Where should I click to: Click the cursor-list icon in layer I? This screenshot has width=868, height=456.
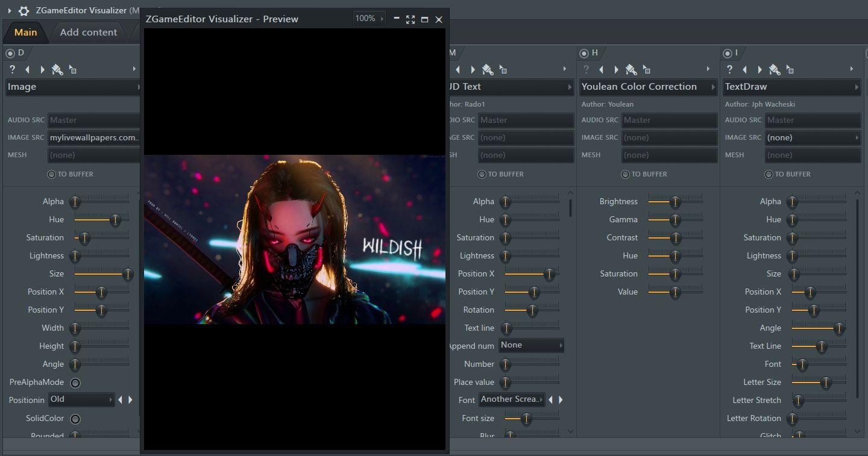[790, 70]
